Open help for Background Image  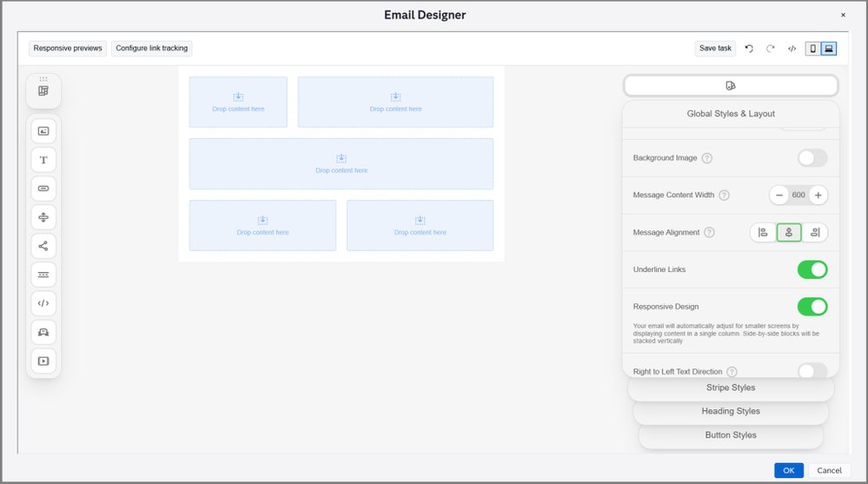pyautogui.click(x=707, y=158)
